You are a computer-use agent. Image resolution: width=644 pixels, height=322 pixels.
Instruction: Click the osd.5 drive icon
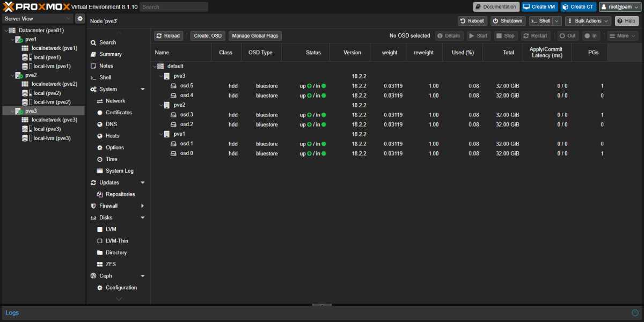[x=174, y=86]
